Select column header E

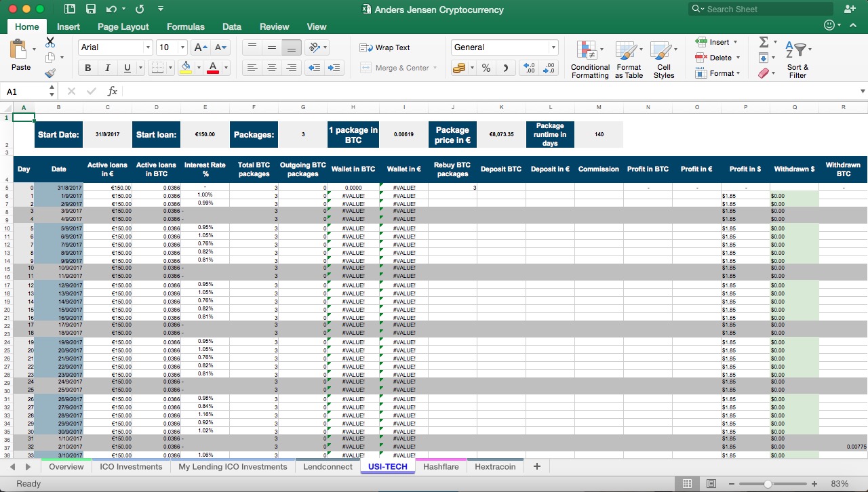point(205,107)
